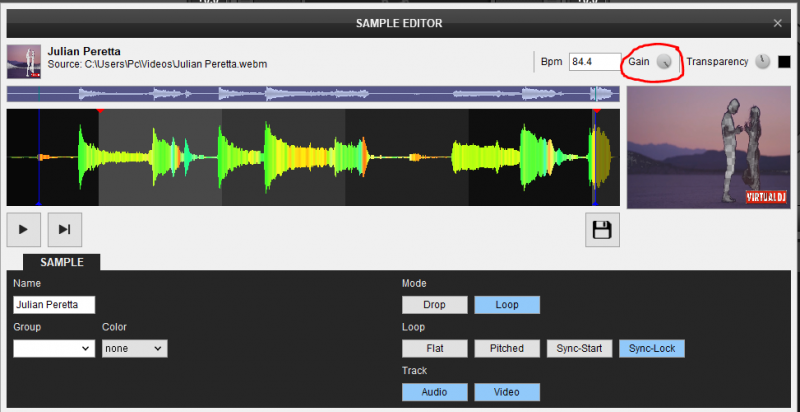Open the Group dropdown

point(54,349)
